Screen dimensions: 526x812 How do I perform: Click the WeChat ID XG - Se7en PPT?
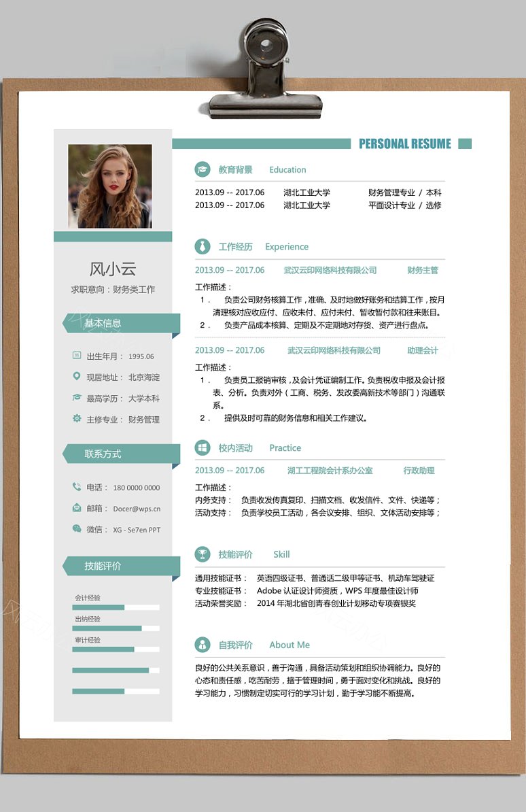(137, 530)
